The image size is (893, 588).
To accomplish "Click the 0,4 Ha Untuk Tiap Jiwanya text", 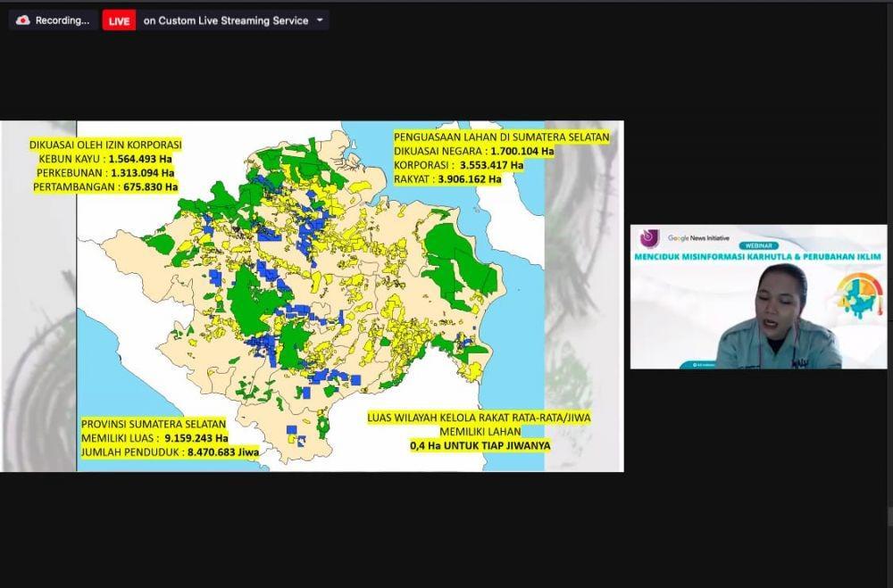I will [480, 446].
